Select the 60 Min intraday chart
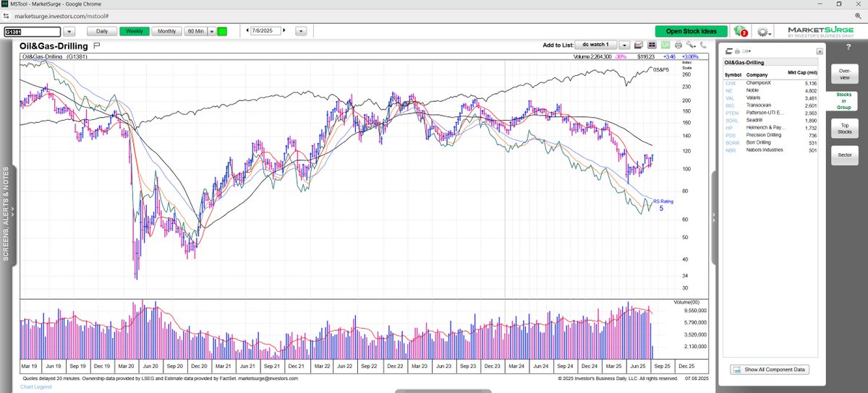The height and width of the screenshot is (393, 868). click(196, 31)
